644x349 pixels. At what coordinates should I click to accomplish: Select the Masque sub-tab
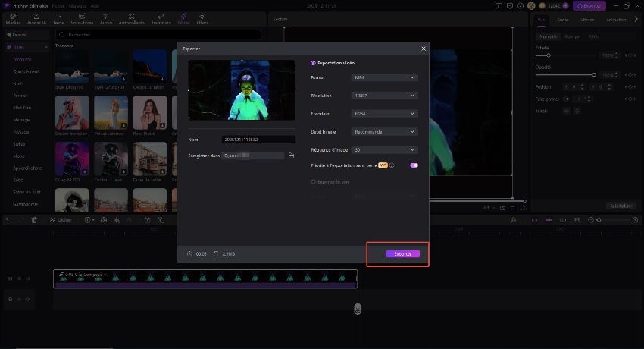[573, 36]
